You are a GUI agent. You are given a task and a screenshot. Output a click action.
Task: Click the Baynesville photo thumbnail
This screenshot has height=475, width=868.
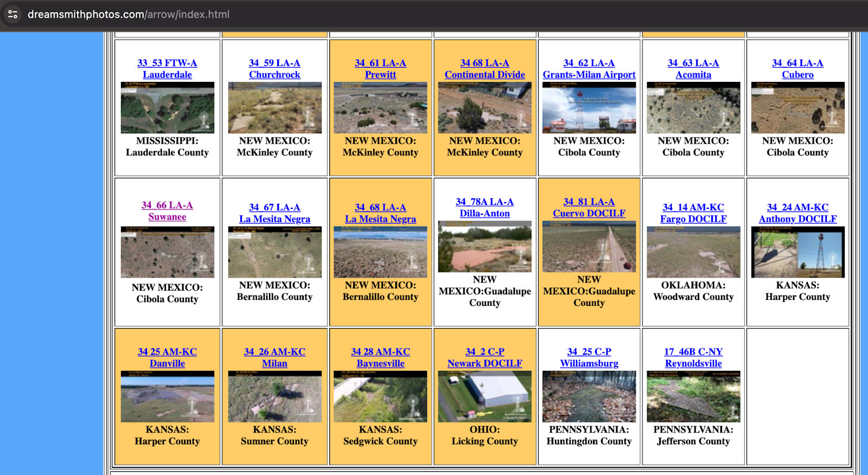(x=380, y=396)
